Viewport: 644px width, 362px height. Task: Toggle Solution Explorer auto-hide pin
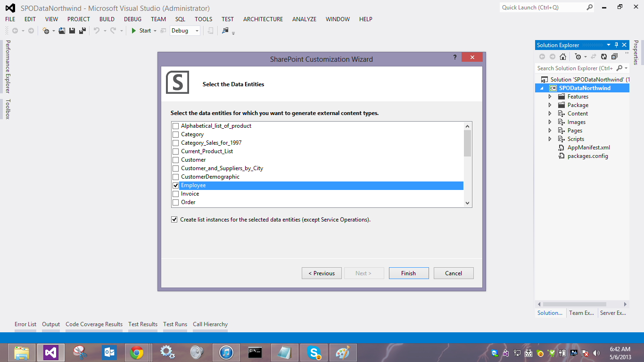click(x=616, y=45)
